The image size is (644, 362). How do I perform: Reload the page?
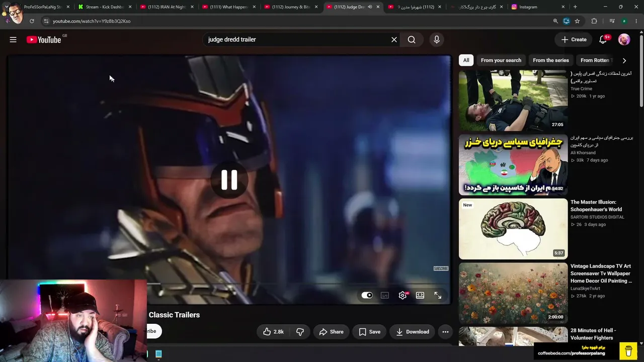(32, 21)
